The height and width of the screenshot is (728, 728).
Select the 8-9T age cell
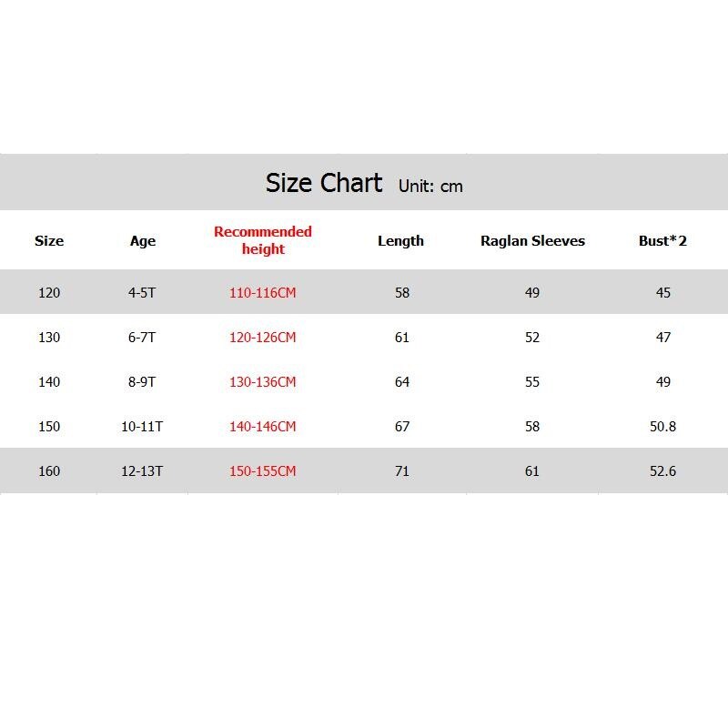143,382
